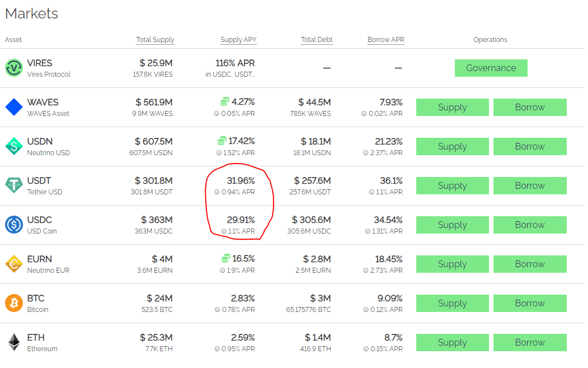Click the 523.5 BTC supply amount
Viewport: 588px width, 368px height.
click(157, 310)
